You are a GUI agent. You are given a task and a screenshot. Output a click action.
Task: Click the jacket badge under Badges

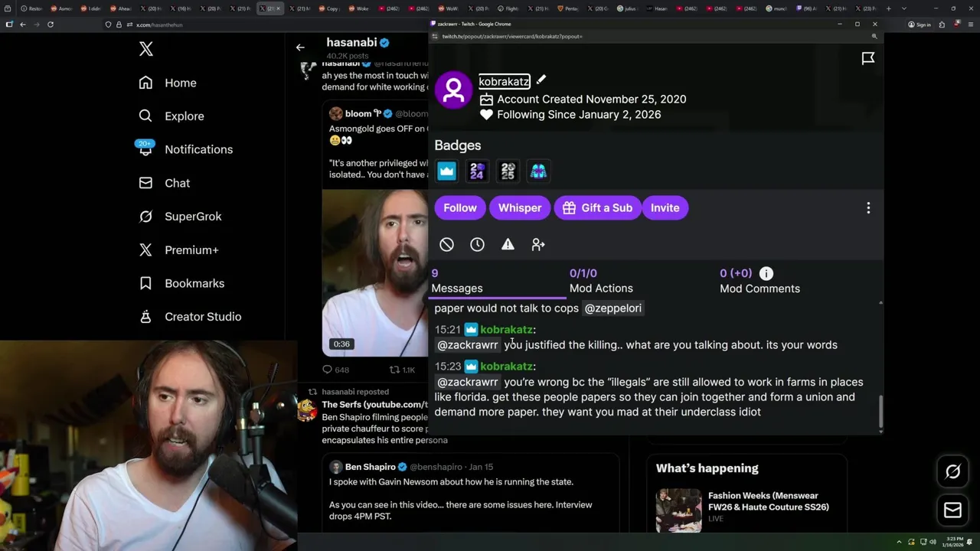point(538,171)
